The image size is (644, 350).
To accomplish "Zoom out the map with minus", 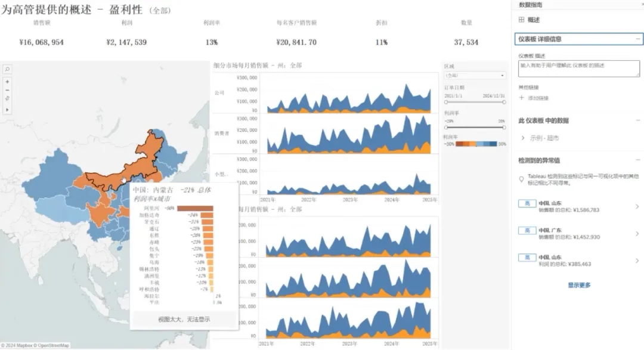I will click(x=8, y=90).
